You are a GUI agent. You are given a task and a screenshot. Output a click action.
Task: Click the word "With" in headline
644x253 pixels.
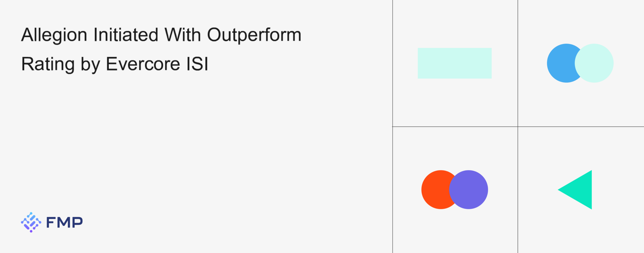pos(183,35)
